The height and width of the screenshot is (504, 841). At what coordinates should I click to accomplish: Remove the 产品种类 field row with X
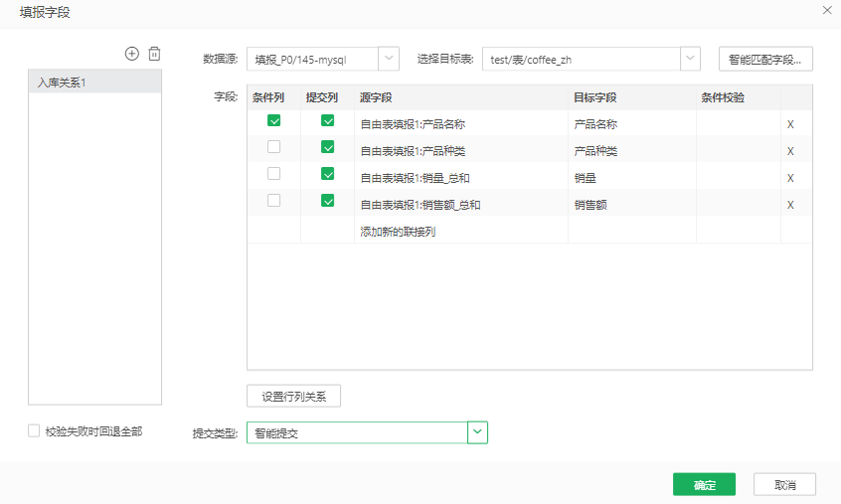[790, 151]
